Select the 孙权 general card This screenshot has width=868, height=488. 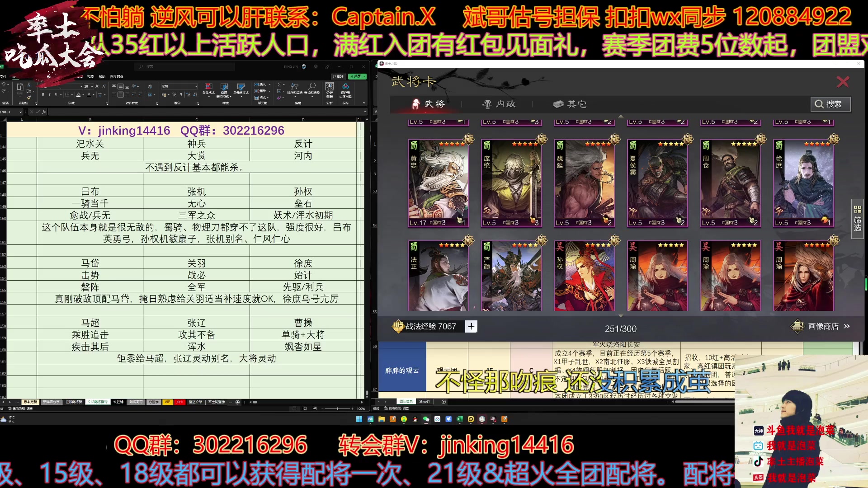point(585,276)
